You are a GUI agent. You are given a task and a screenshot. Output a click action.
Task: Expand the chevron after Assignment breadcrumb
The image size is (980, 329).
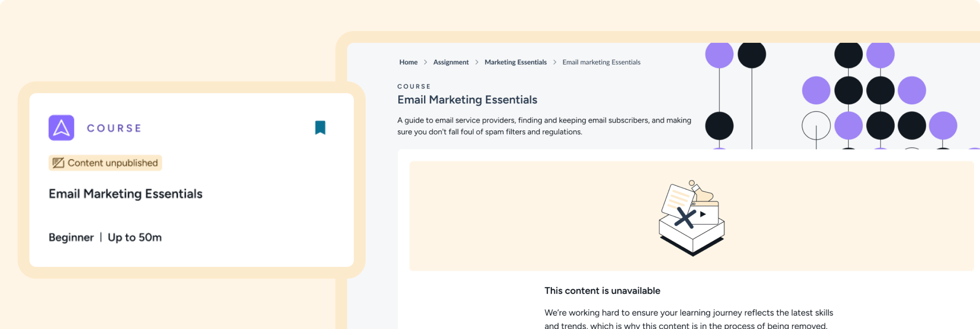tap(477, 62)
